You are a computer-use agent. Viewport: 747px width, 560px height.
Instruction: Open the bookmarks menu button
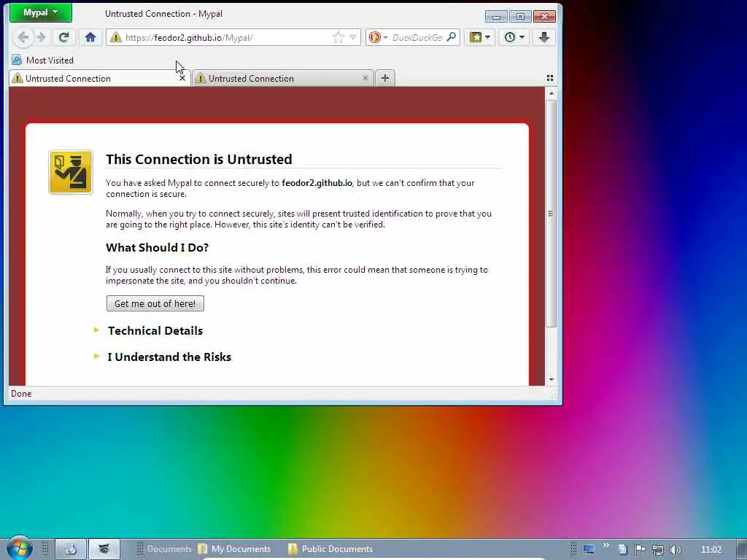click(x=480, y=37)
